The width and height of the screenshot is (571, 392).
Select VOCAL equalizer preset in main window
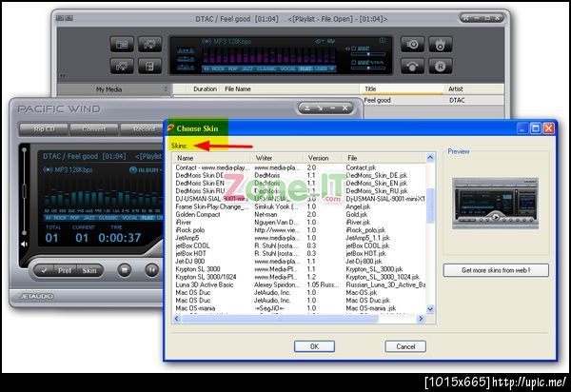pos(287,69)
